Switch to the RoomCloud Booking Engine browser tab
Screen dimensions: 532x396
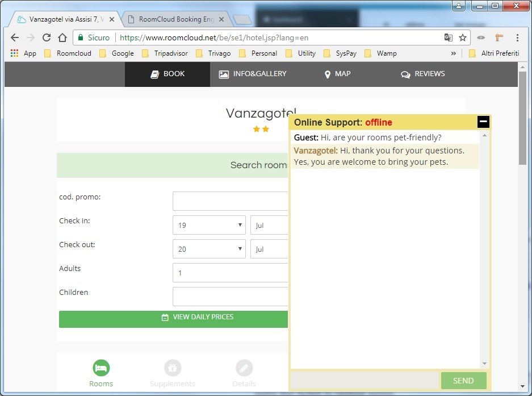pos(176,19)
